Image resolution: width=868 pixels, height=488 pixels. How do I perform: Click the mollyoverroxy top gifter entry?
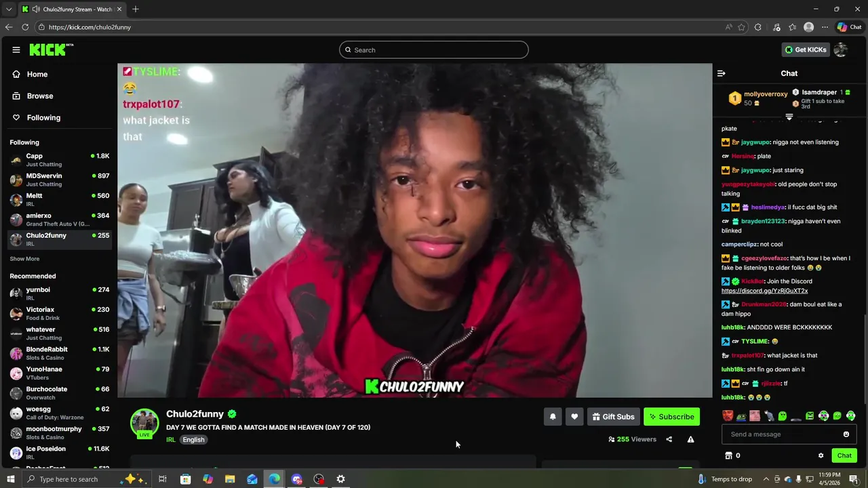click(757, 98)
